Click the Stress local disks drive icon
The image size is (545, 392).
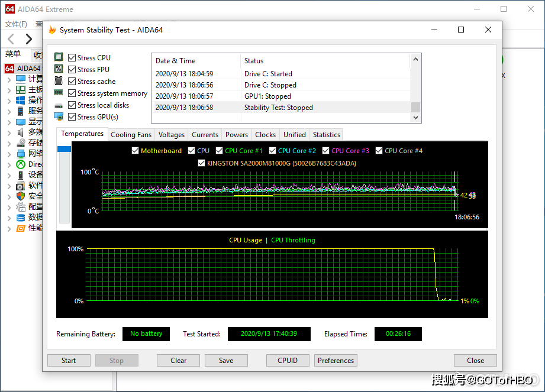pos(59,105)
